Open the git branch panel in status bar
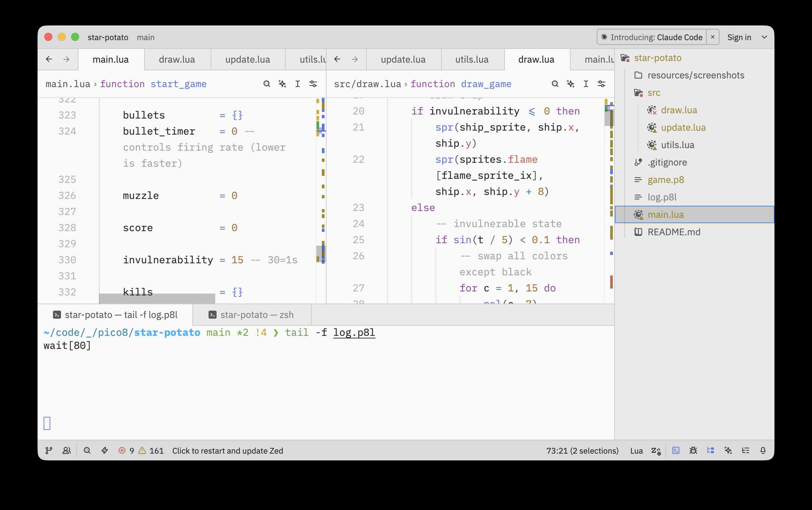The height and width of the screenshot is (510, 812). 49,450
